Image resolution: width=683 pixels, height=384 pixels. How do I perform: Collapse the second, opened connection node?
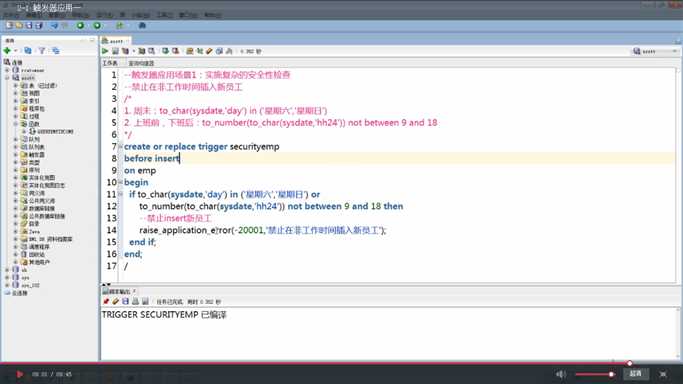point(7,78)
